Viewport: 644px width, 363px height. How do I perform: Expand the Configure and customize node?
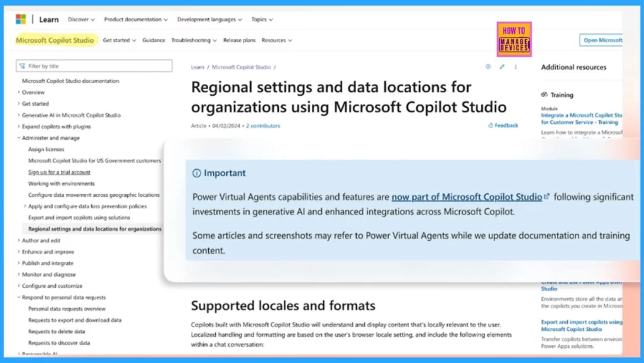(18, 286)
